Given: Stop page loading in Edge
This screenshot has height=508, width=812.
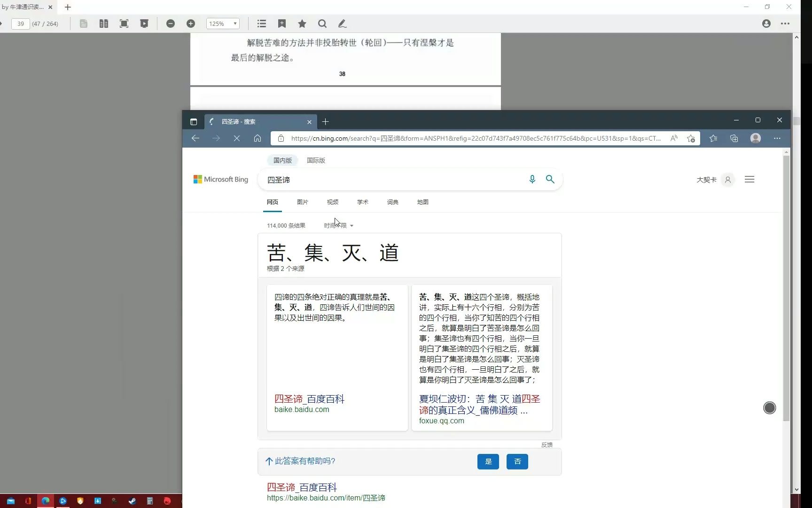Looking at the screenshot, I should (x=237, y=138).
